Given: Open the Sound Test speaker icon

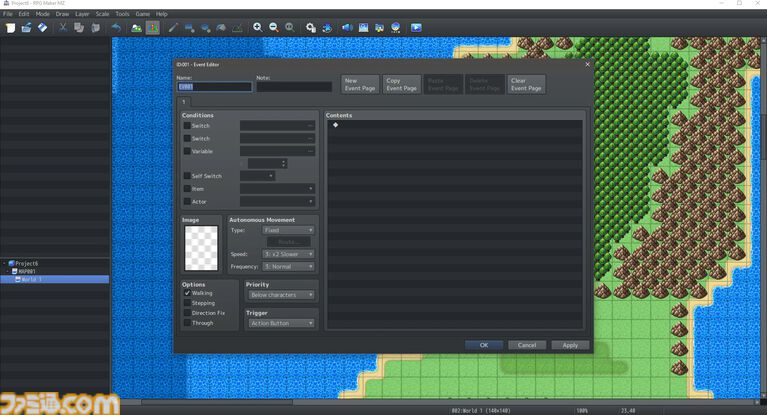Looking at the screenshot, I should pos(347,28).
